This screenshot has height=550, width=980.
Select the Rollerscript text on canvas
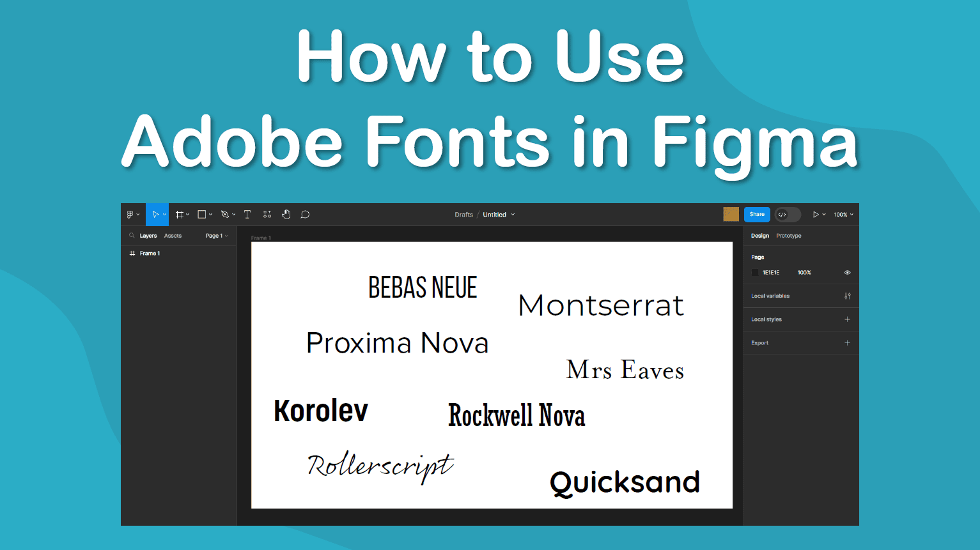pos(381,467)
